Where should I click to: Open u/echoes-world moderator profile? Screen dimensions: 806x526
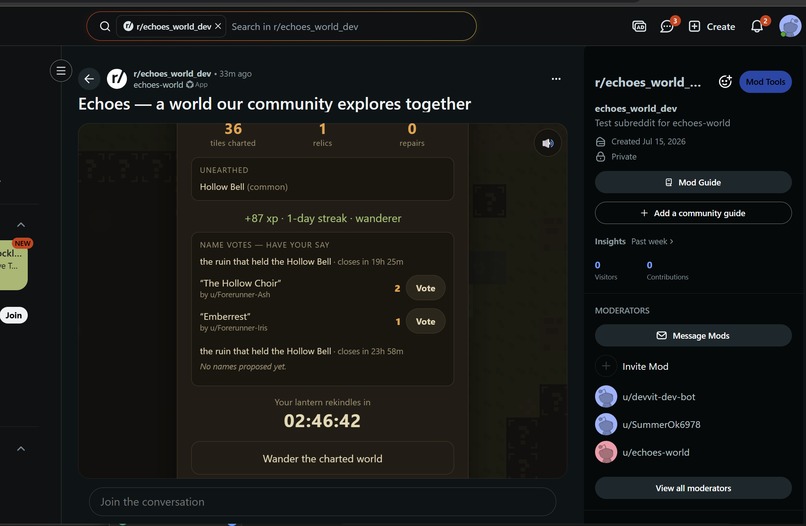point(655,452)
